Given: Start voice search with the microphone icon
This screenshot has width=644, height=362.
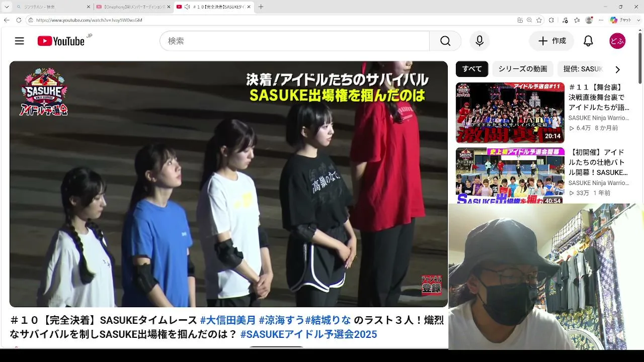Looking at the screenshot, I should tap(479, 41).
